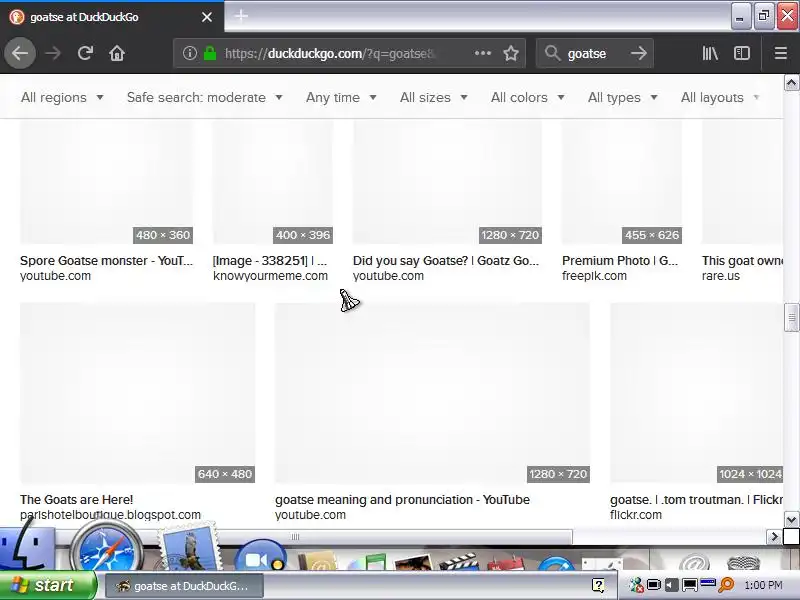
Task: Click the Finder icon in the dock
Action: pyautogui.click(x=26, y=548)
